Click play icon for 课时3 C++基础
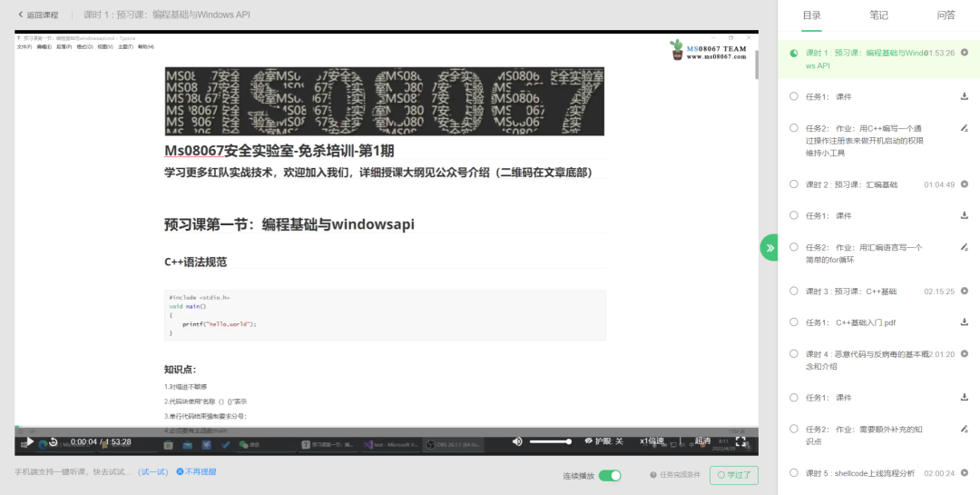This screenshot has height=495, width=980. [x=965, y=291]
